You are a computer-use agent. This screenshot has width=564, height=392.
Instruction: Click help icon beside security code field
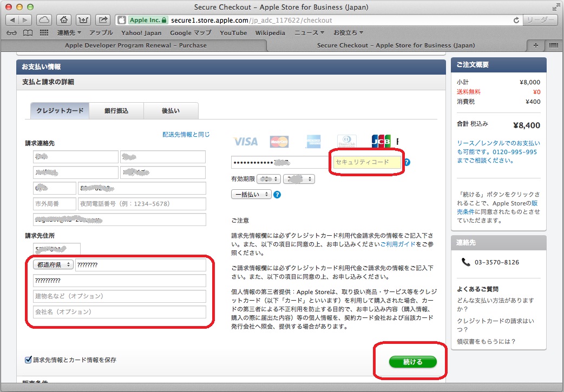(407, 162)
